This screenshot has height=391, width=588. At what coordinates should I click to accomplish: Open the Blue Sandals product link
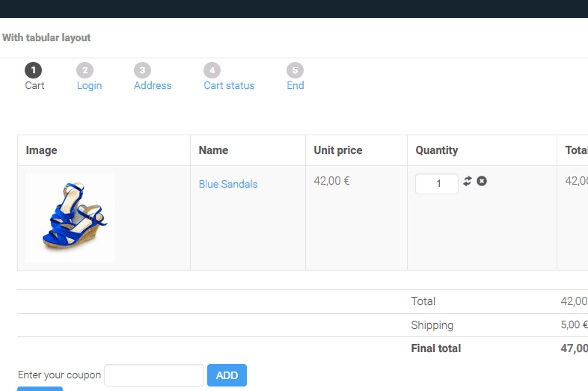tap(228, 184)
